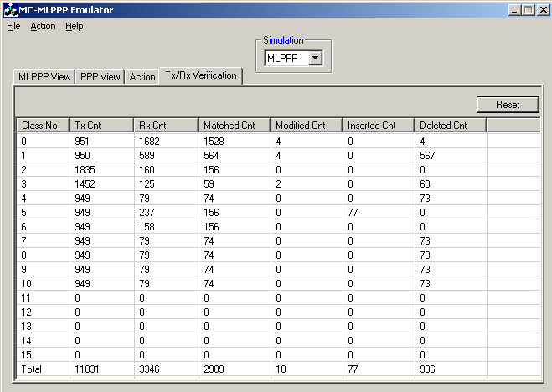552x392 pixels.
Task: Click the Rx Cnt column header
Action: pyautogui.click(x=166, y=126)
